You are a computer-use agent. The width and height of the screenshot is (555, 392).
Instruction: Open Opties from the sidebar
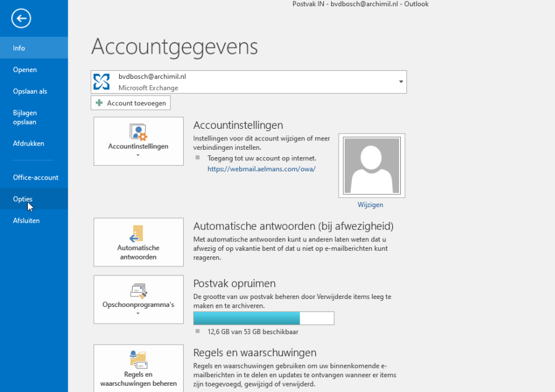(34, 199)
